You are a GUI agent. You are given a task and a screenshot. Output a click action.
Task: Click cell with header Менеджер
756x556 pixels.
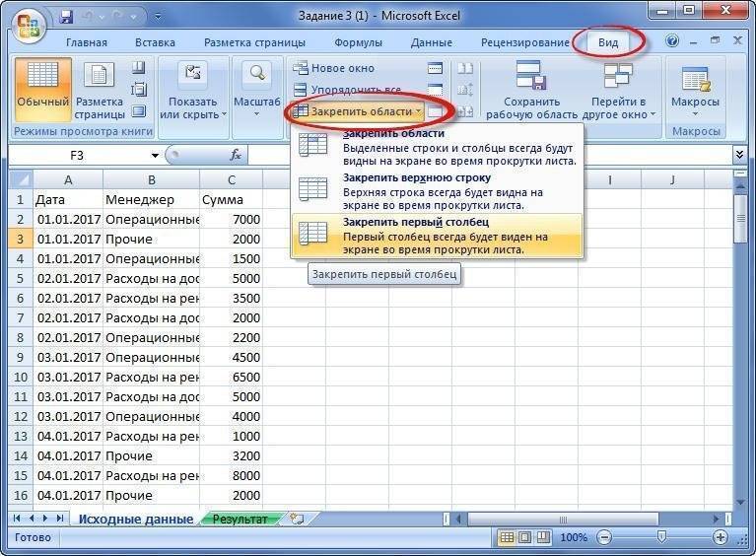[152, 200]
